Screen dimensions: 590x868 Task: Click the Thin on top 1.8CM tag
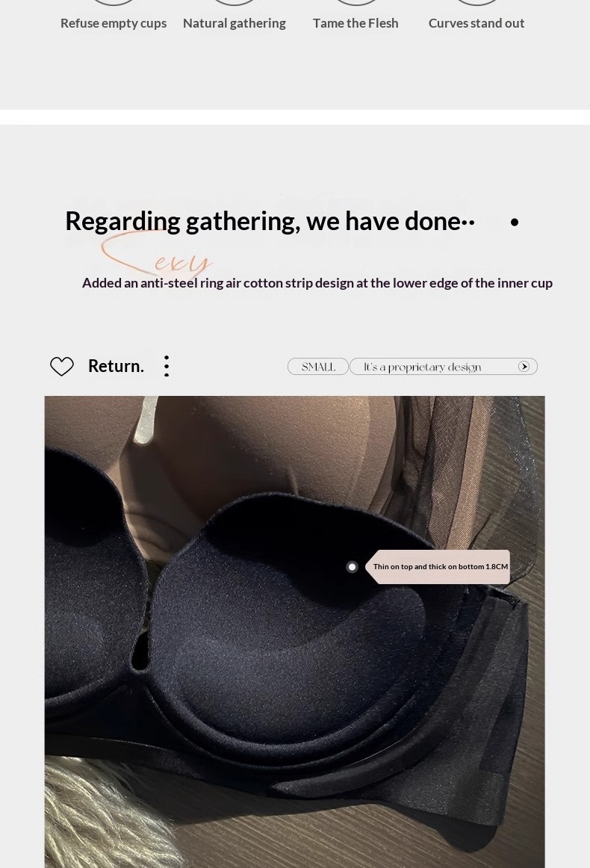point(438,567)
